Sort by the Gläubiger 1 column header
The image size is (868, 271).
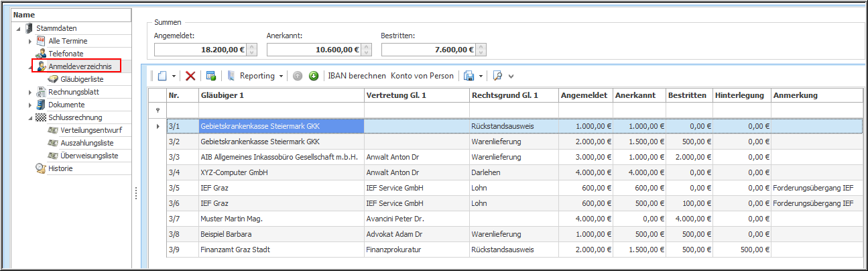pos(281,95)
